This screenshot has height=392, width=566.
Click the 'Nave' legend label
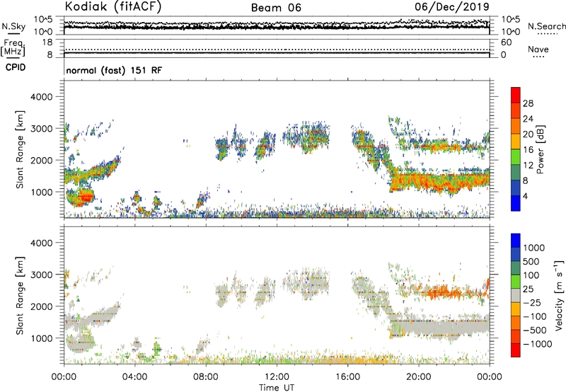(x=538, y=50)
